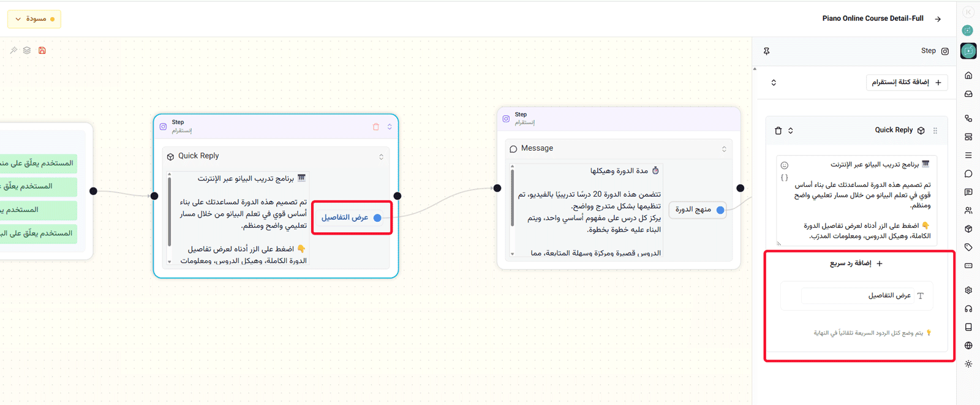Click the first green trigger المستخدم يعلّق على
980x405 pixels.
click(39, 163)
